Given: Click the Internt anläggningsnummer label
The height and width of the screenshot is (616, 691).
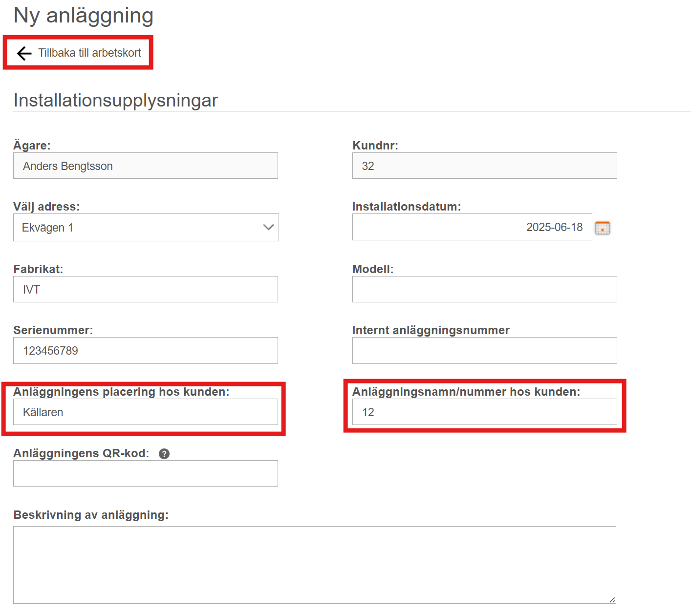Looking at the screenshot, I should coord(431,330).
